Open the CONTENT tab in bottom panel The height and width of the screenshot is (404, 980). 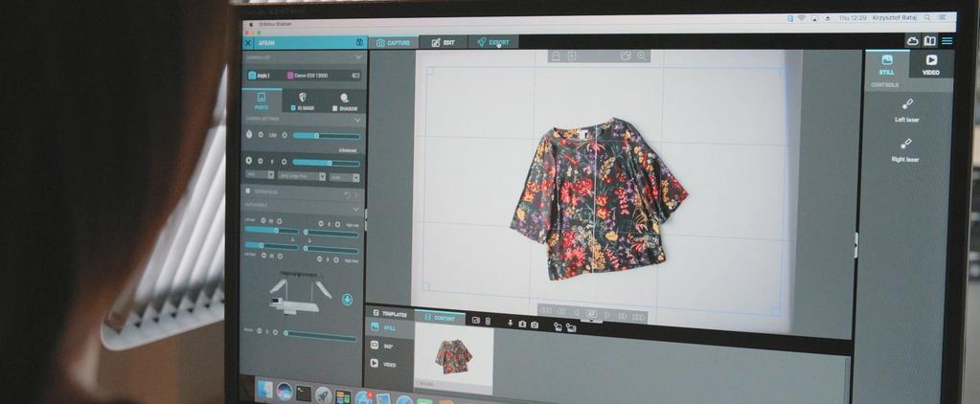[440, 317]
